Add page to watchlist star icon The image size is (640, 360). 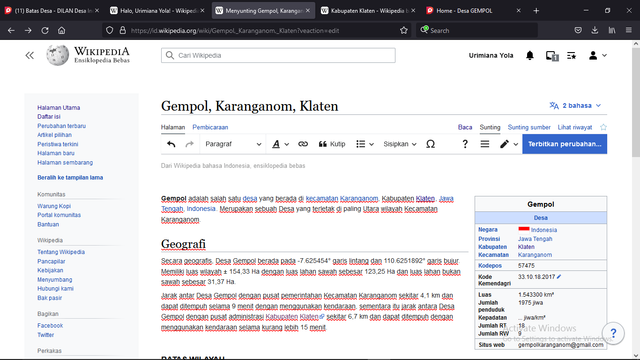click(603, 127)
